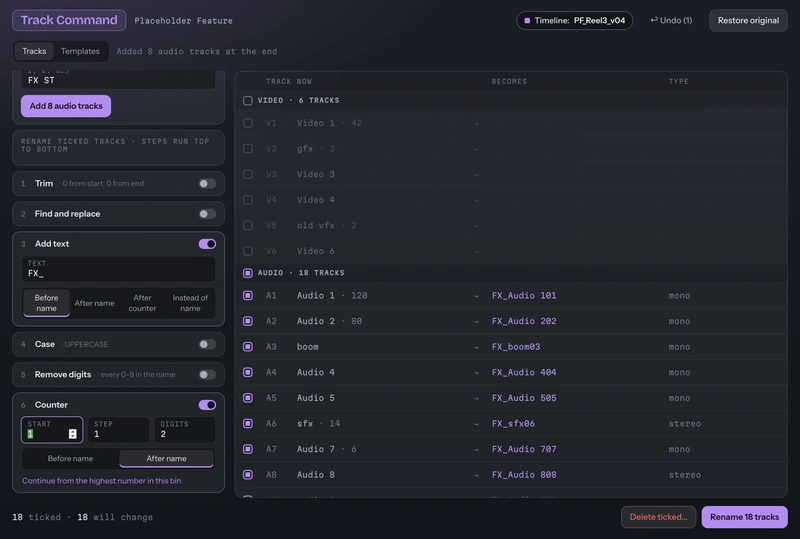Enable the Case UPPERCASE toggle
The height and width of the screenshot is (539, 800).
coord(207,345)
